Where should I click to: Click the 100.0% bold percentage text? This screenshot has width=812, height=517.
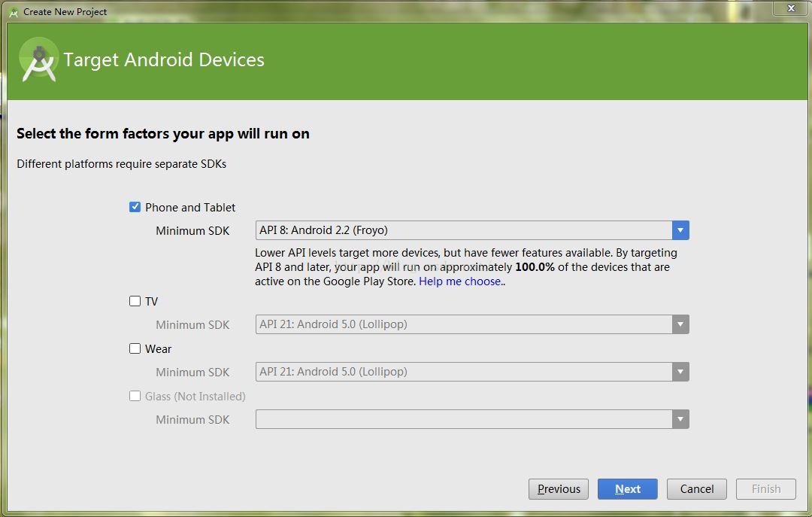535,267
